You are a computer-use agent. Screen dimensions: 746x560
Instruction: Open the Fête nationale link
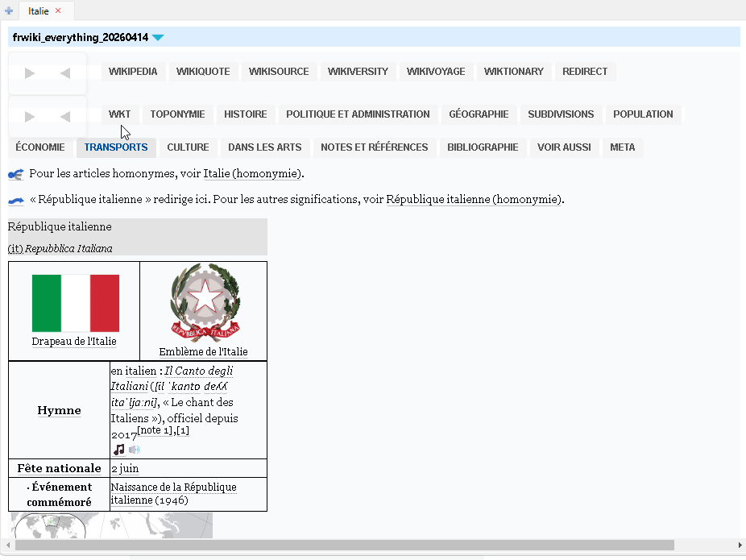(x=59, y=468)
